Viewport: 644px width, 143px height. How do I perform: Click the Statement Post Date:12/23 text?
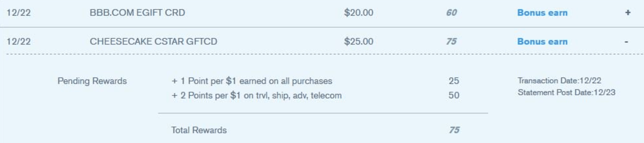tap(566, 92)
